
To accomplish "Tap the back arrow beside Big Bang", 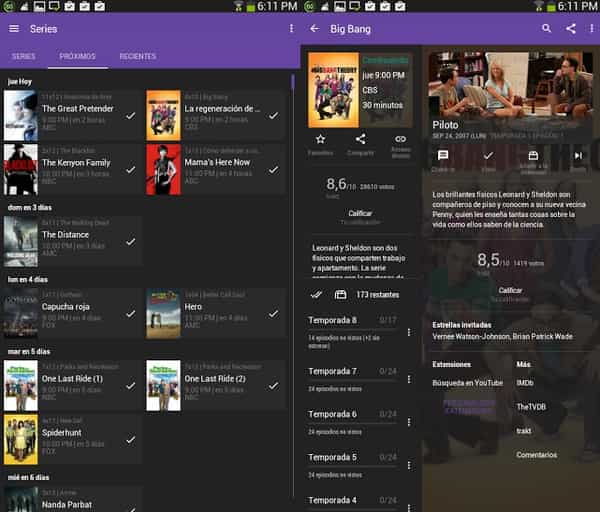I will point(315,29).
